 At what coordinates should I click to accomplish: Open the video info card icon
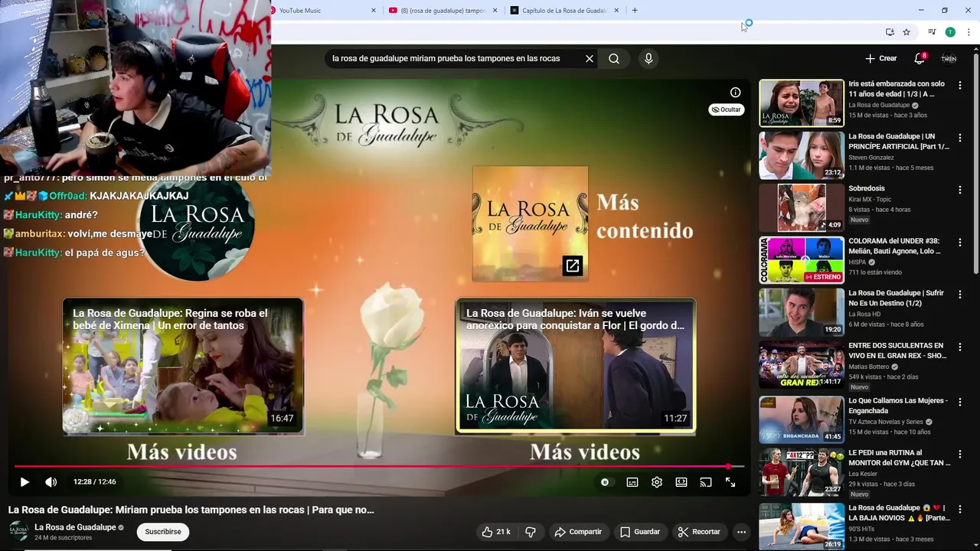(x=735, y=93)
